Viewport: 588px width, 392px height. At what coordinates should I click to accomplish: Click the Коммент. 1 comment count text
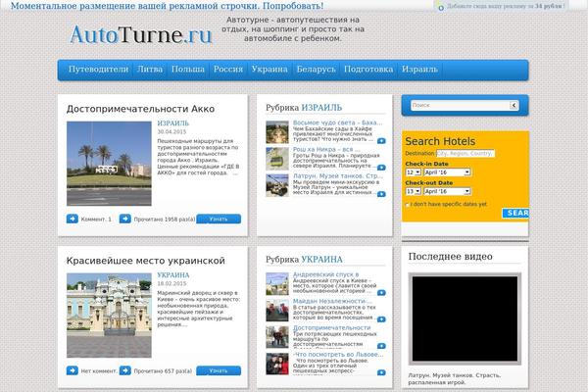(x=96, y=220)
